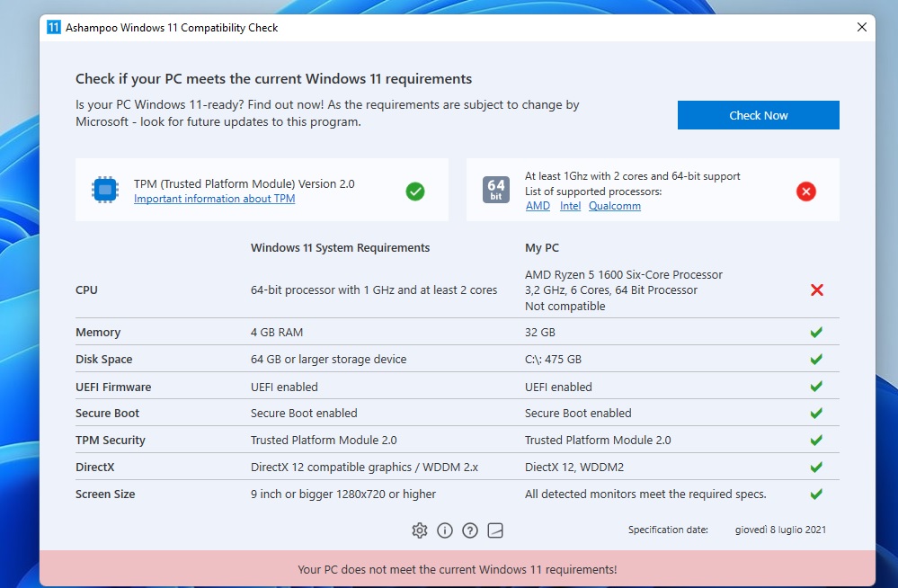898x588 pixels.
Task: Click '3,2 GHz, 6 Cores, 64 Bit Processor' text
Action: [611, 290]
